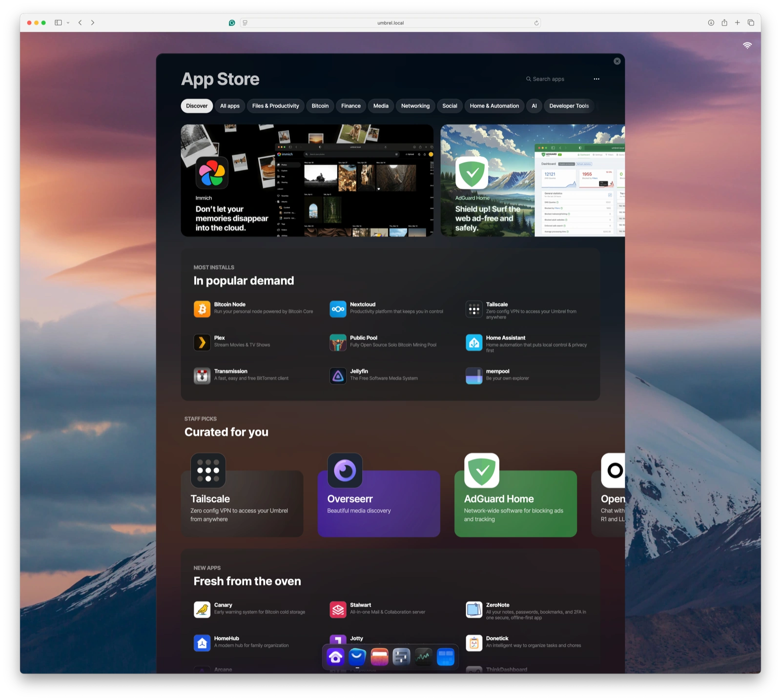This screenshot has height=700, width=781.
Task: Open the AdGuard Home featured banner
Action: [533, 181]
